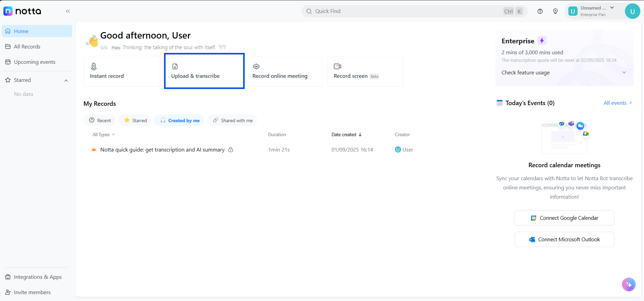Viewport: 644px width, 301px height.
Task: Click the small workspace U icon
Action: coord(573,11)
